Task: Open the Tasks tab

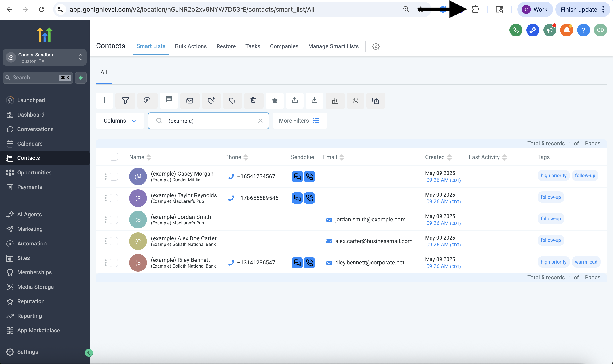Action: point(253,46)
